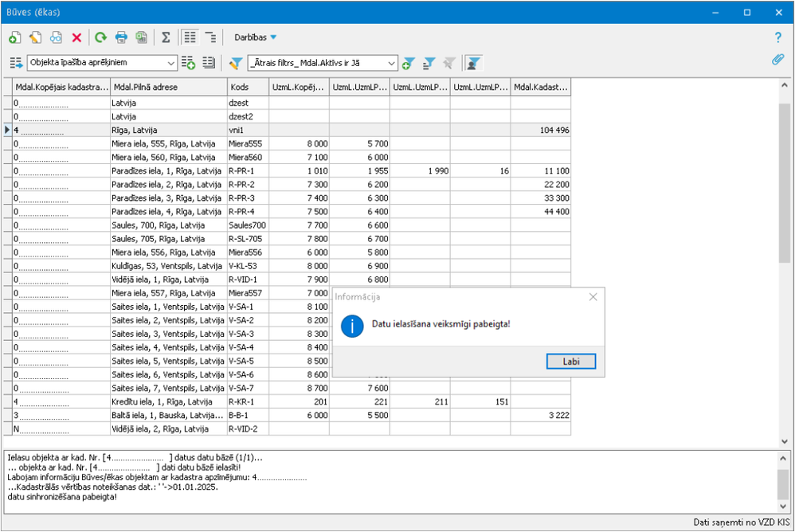Click the 3 222 value cell

pos(540,416)
